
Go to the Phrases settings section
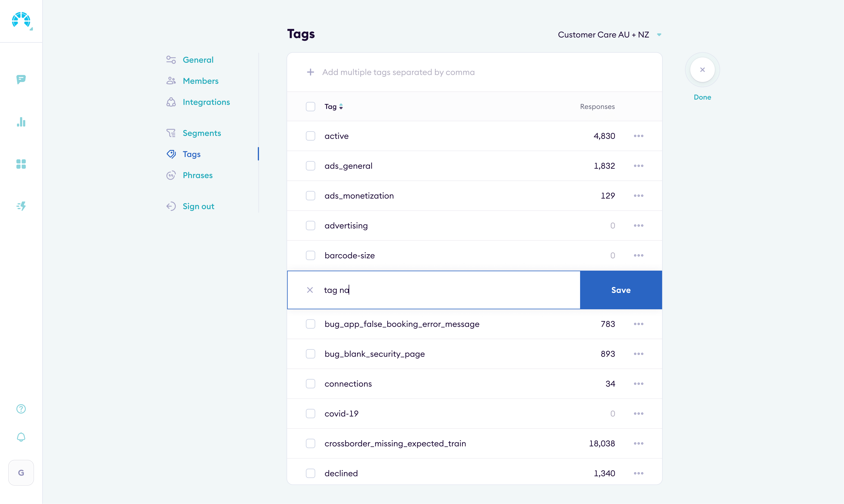[197, 175]
